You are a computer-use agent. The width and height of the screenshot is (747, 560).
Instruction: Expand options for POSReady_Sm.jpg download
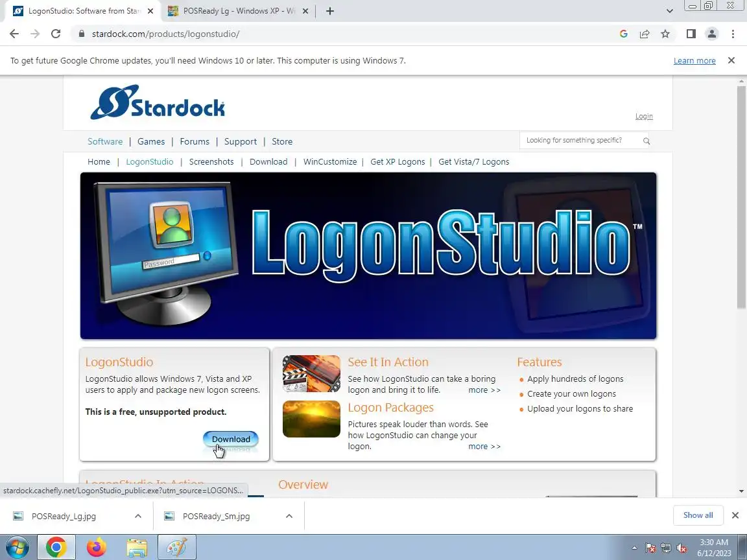[x=289, y=516]
